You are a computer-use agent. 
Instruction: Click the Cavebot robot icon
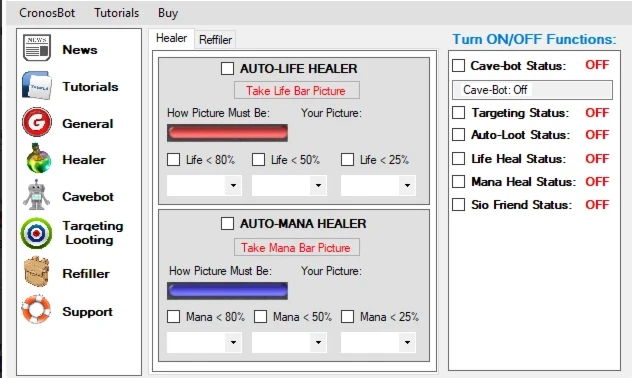36,195
